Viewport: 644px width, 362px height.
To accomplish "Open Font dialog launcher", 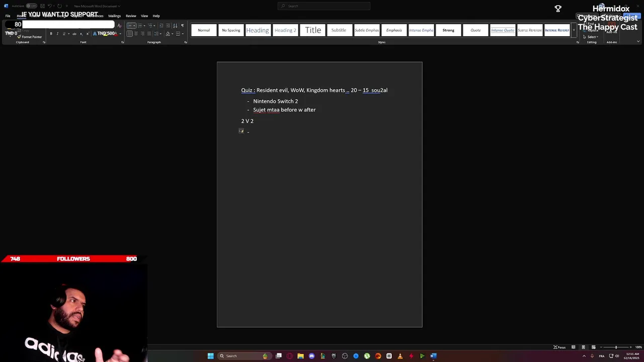I will click(122, 42).
